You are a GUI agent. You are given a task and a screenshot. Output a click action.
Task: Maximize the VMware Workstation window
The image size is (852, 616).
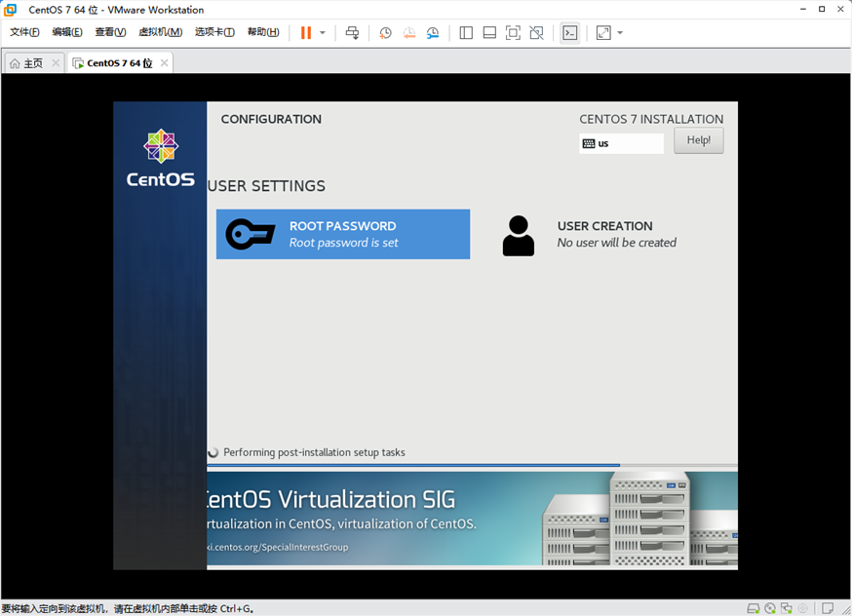822,9
